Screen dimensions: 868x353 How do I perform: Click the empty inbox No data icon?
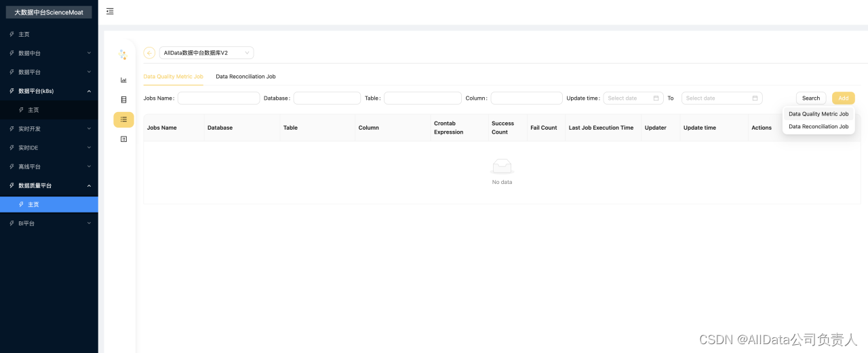tap(502, 166)
